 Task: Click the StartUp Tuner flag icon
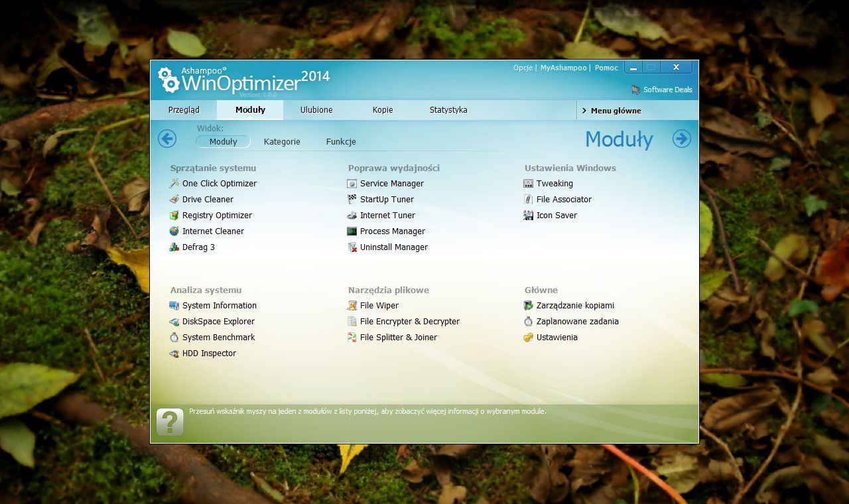click(x=352, y=200)
